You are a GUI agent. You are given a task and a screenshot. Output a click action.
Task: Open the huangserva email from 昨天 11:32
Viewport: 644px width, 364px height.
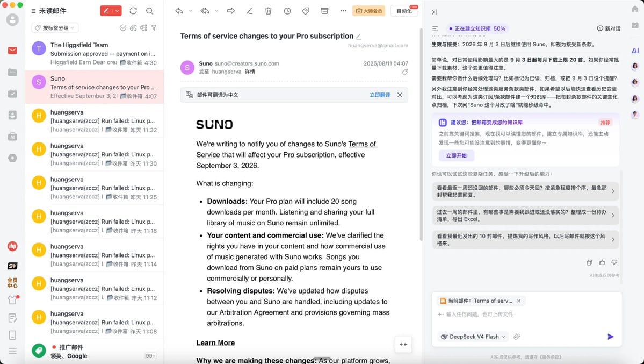click(95, 120)
